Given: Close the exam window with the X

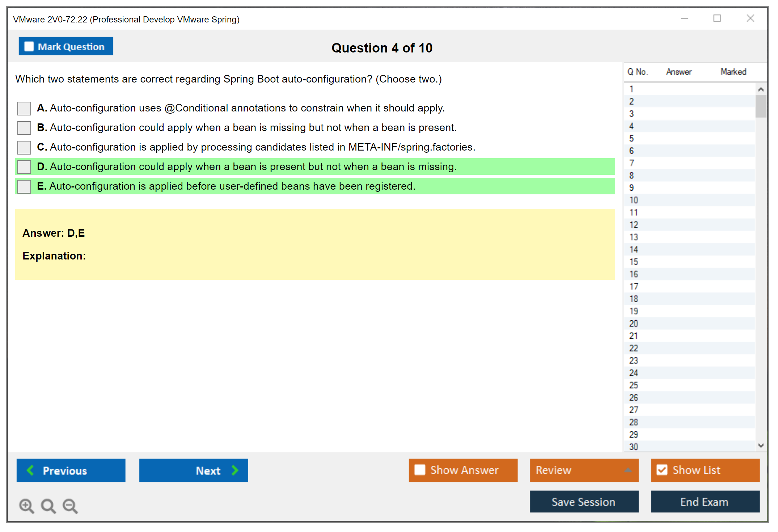Looking at the screenshot, I should tap(750, 18).
